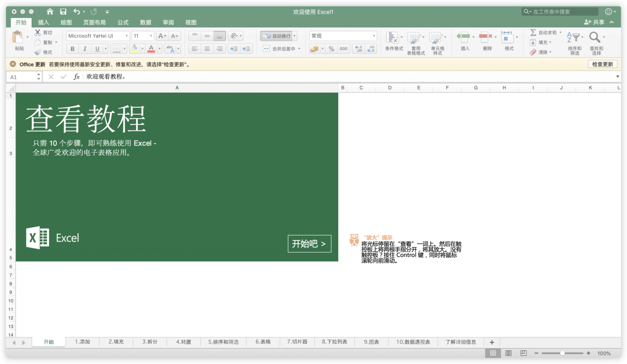Expand the Fill 填充 dropdown
The height and width of the screenshot is (364, 627).
coord(551,42)
